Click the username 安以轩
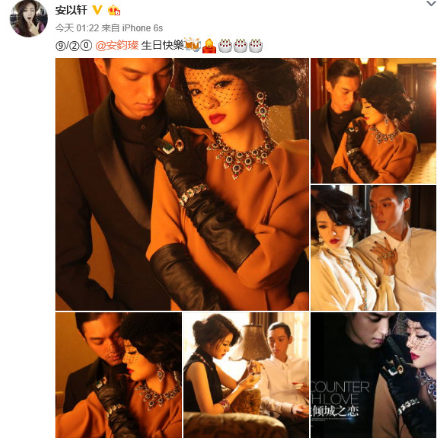Screen dimensions: 443x440 [71, 10]
